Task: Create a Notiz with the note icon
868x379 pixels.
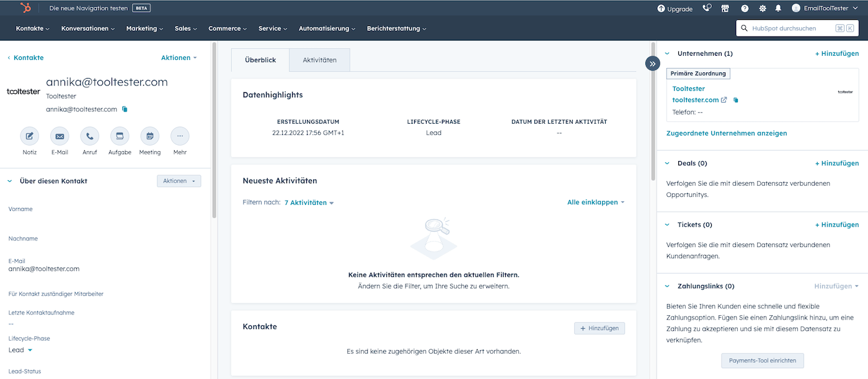Action: [30, 136]
